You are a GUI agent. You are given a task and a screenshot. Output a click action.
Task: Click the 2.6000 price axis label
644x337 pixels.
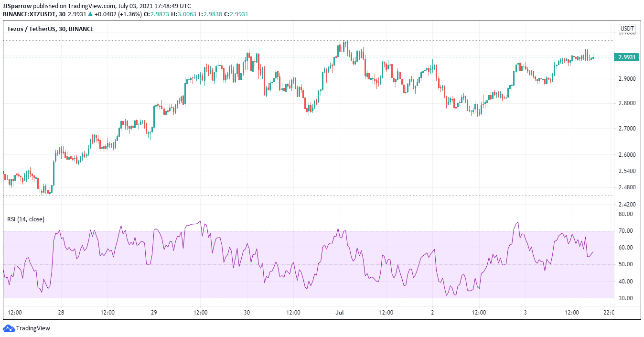tap(627, 155)
